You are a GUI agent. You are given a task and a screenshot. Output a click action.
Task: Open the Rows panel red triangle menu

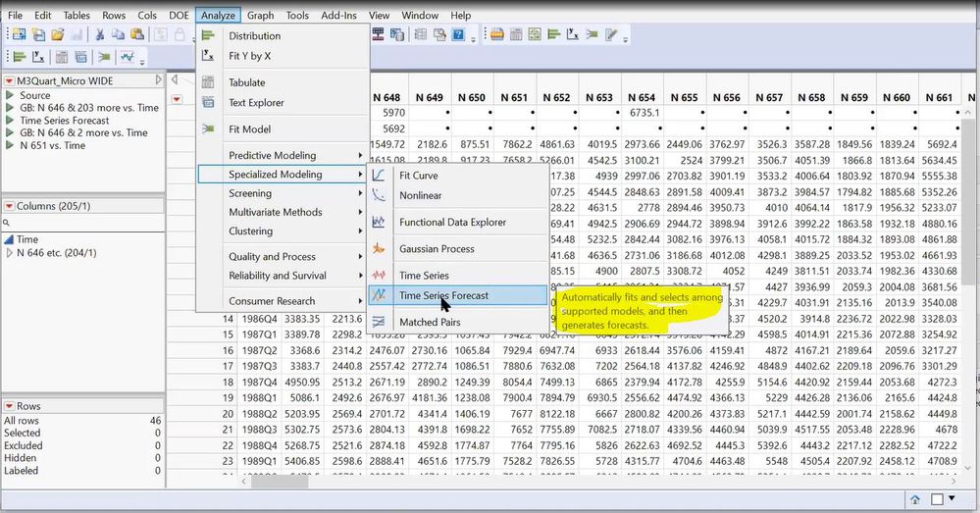[10, 406]
